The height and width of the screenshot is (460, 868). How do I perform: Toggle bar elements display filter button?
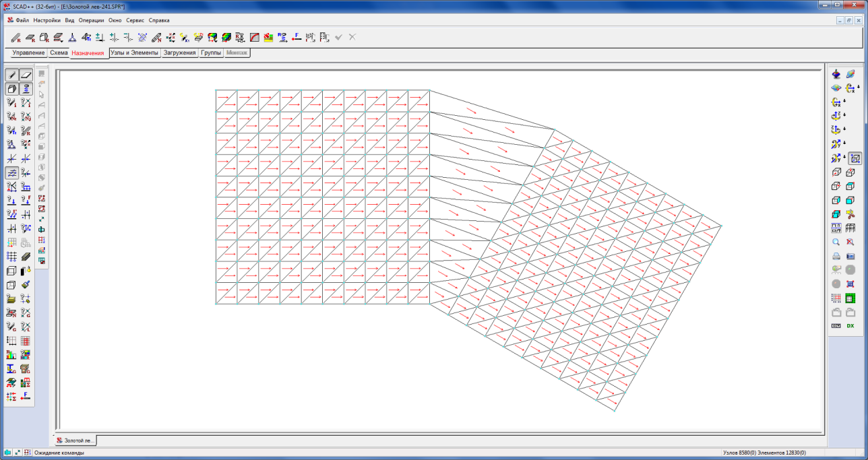(x=11, y=74)
